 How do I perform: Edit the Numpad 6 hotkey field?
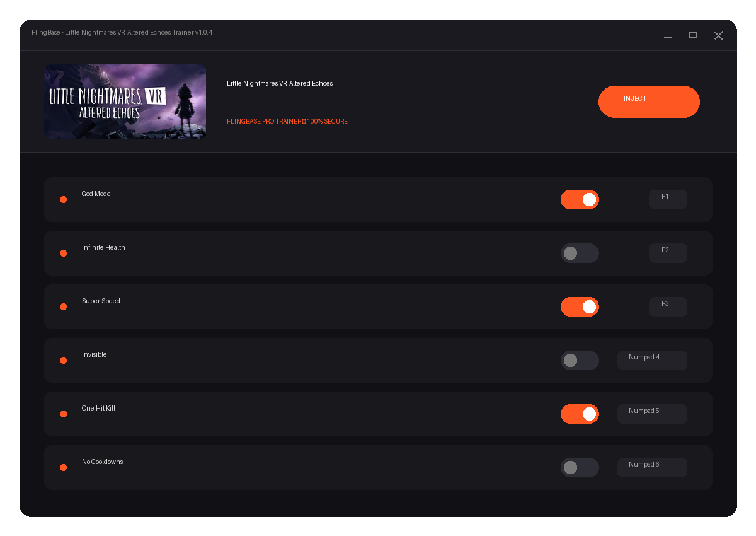(652, 467)
